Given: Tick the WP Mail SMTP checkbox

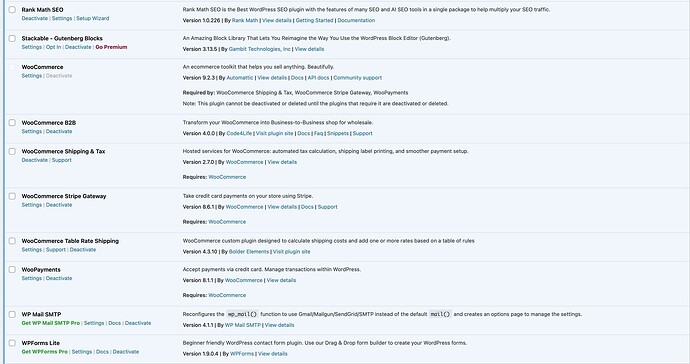Looking at the screenshot, I should click(x=12, y=315).
